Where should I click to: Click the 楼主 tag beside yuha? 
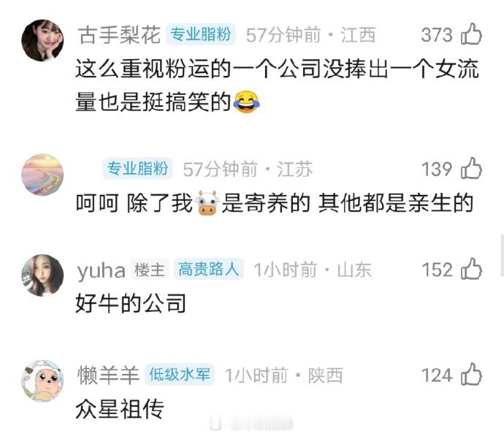pyautogui.click(x=150, y=269)
